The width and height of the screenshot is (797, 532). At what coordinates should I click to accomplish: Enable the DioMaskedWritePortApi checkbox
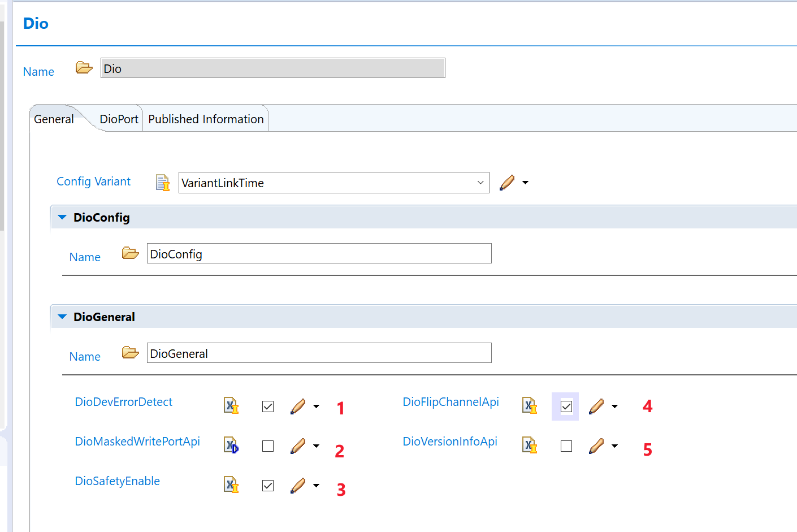point(268,446)
